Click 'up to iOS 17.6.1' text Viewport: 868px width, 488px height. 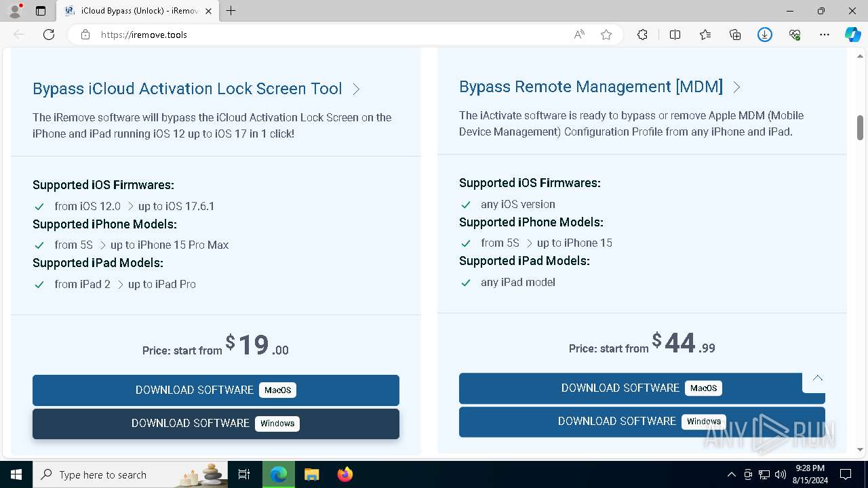coord(176,206)
